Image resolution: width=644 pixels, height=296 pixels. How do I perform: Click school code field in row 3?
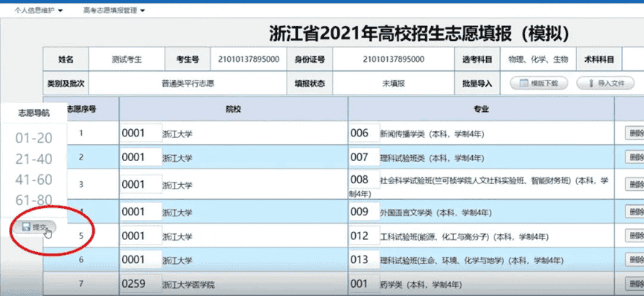(141, 184)
